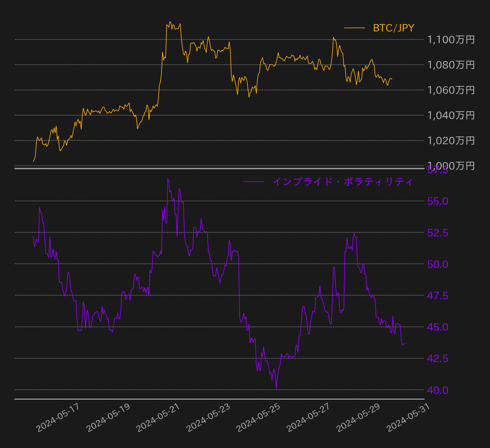
Task: Click the 2024-05-21 date label
Action: click(158, 417)
